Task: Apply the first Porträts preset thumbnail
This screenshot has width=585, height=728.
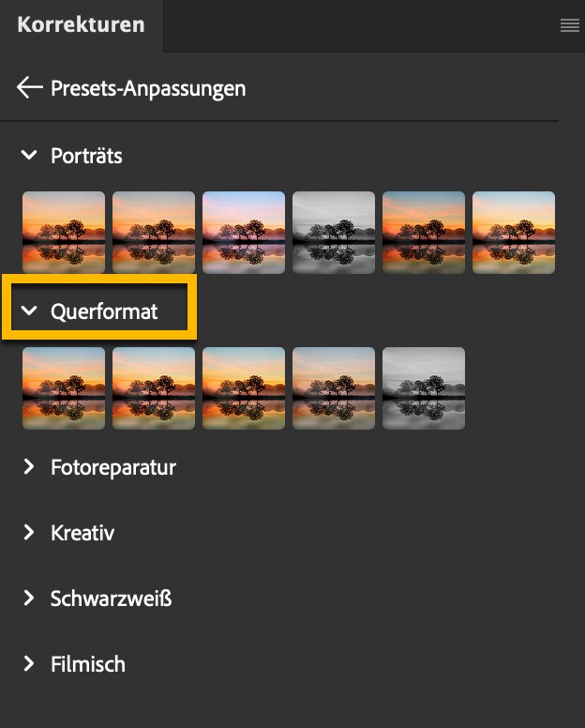Action: point(64,233)
